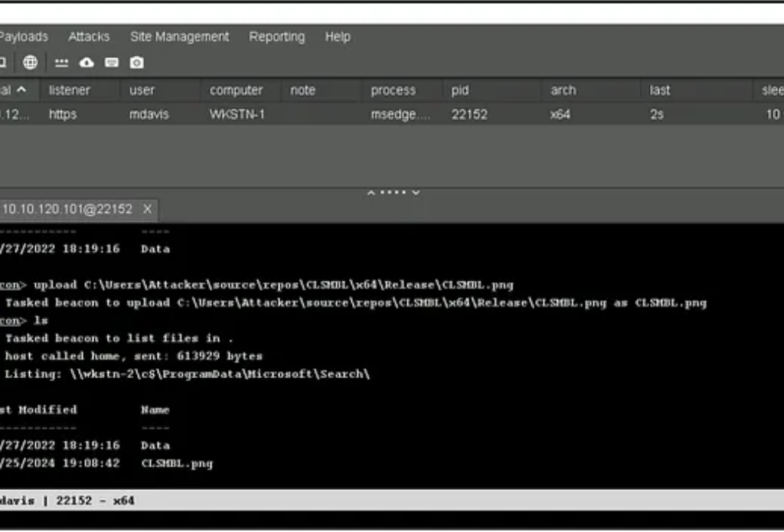Open the Reporting menu
Viewport: 784px width, 532px height.
tap(276, 37)
